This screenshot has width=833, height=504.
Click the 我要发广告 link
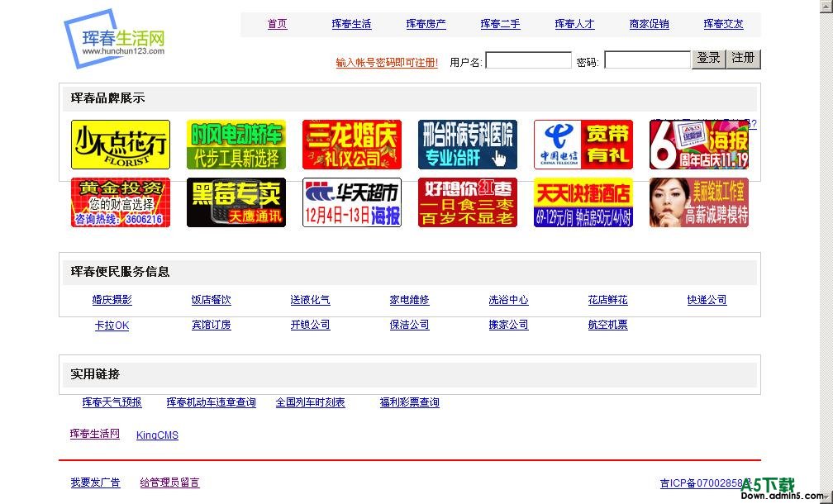[96, 483]
